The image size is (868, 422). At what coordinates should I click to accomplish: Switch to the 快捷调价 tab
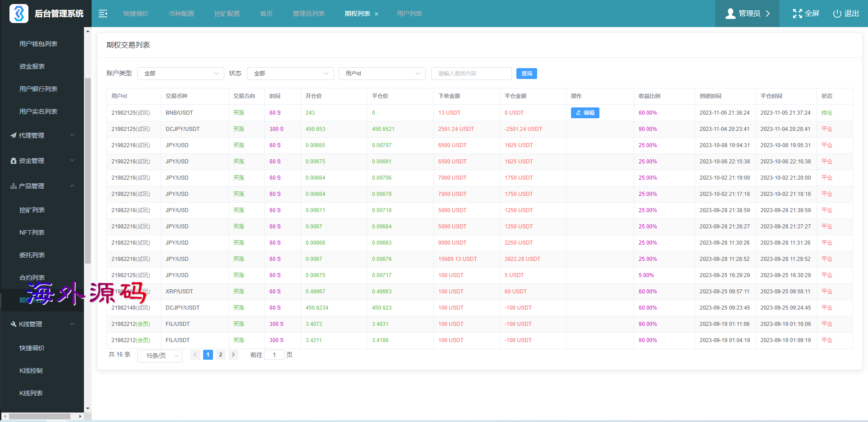pyautogui.click(x=136, y=14)
